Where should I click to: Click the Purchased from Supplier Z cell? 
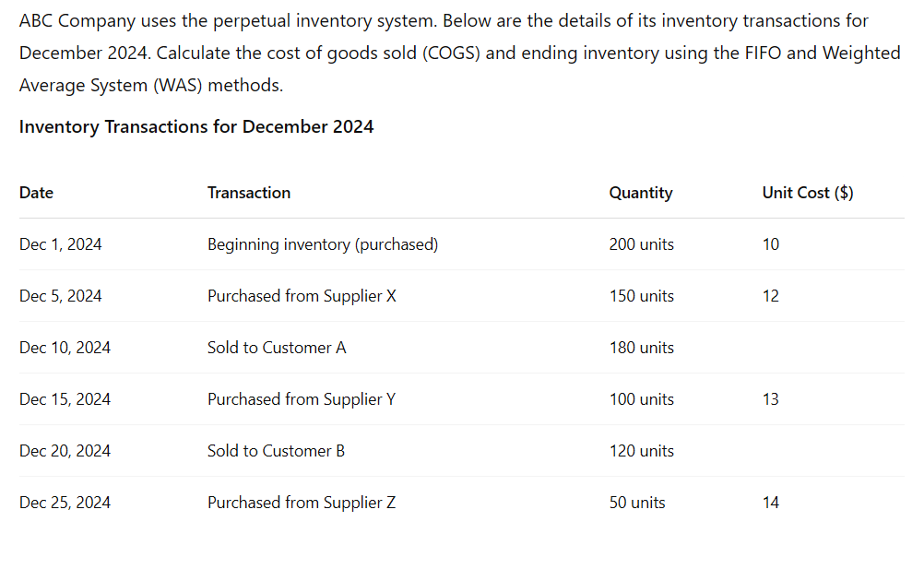[x=302, y=503]
